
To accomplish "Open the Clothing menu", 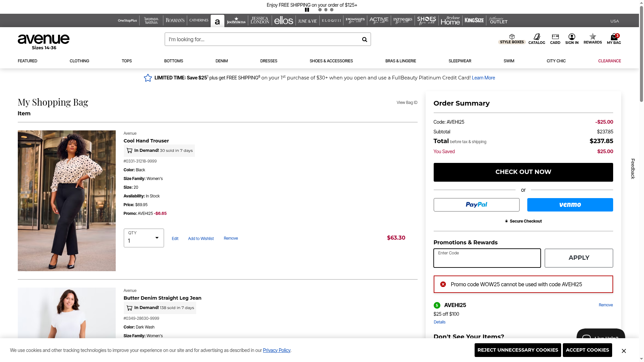I will click(79, 61).
